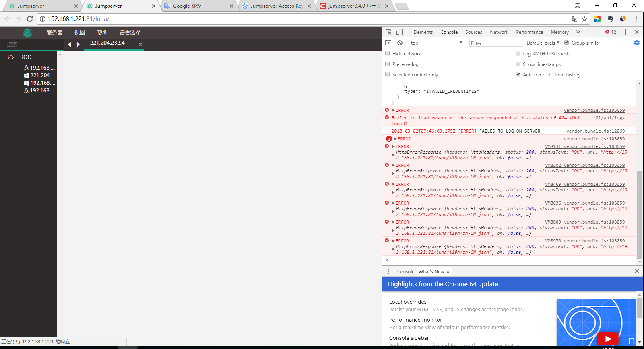644x349 pixels.
Task: Close the 221.204.232.4 session tab
Action: pos(140,44)
